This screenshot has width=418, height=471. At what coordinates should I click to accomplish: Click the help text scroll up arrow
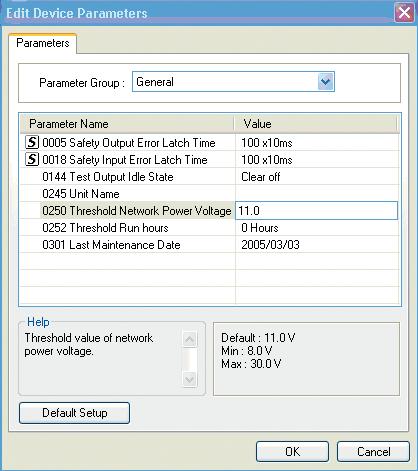pyautogui.click(x=190, y=340)
